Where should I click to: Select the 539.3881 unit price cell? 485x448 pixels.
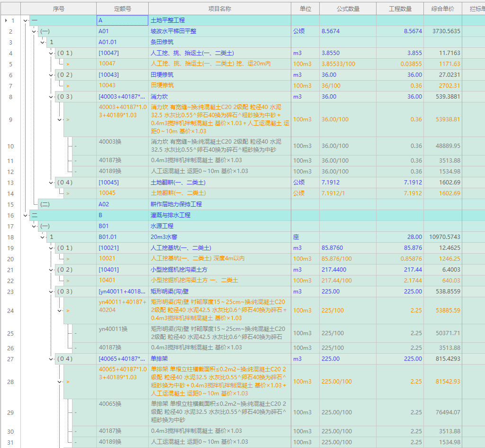pos(443,97)
